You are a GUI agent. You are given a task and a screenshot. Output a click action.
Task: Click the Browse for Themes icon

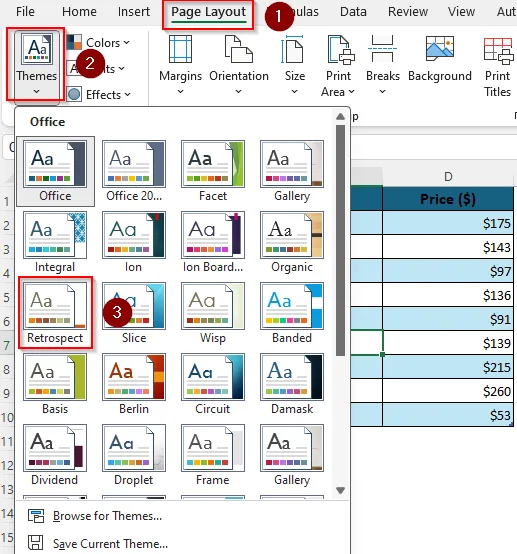pyautogui.click(x=36, y=516)
